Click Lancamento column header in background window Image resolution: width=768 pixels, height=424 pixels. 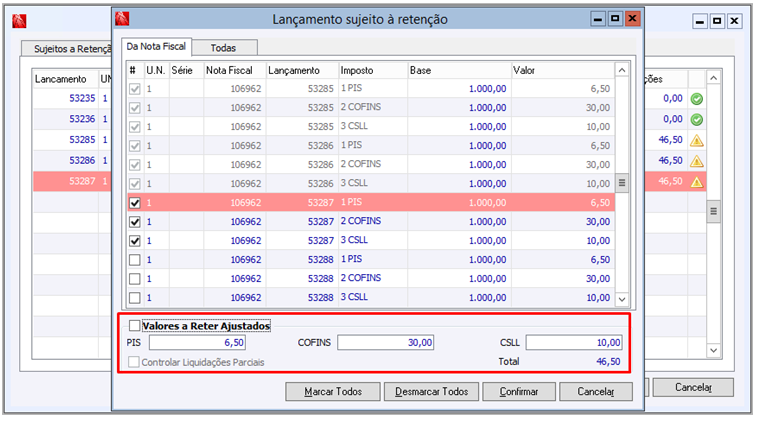pyautogui.click(x=66, y=79)
